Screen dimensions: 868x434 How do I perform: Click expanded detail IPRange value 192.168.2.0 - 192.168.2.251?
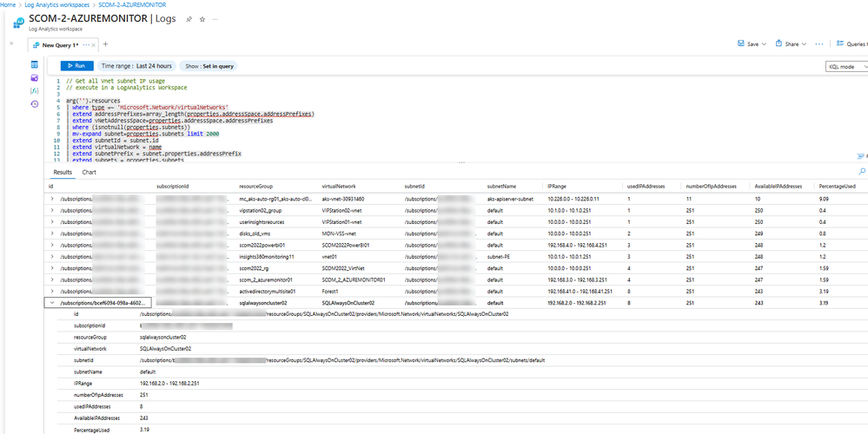point(169,383)
